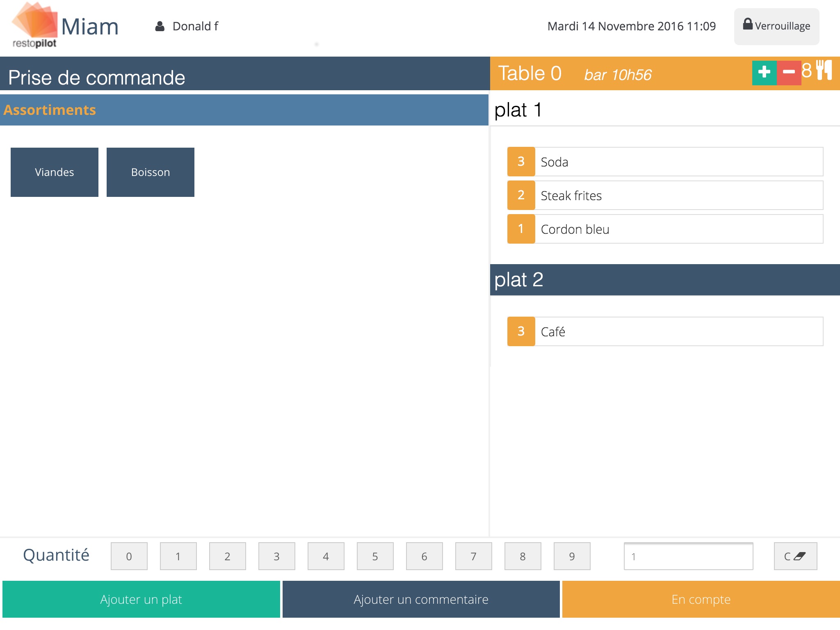Click the green plus guest icon

pyautogui.click(x=764, y=73)
